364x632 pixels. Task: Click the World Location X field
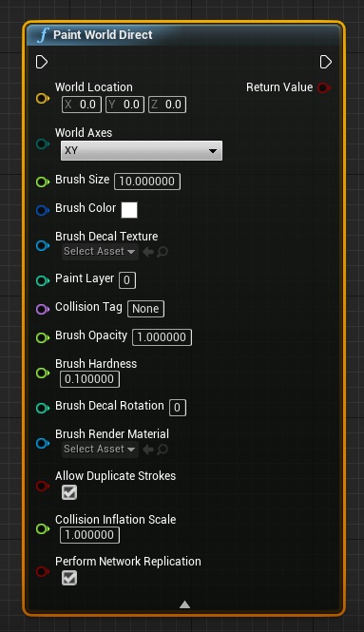point(82,105)
